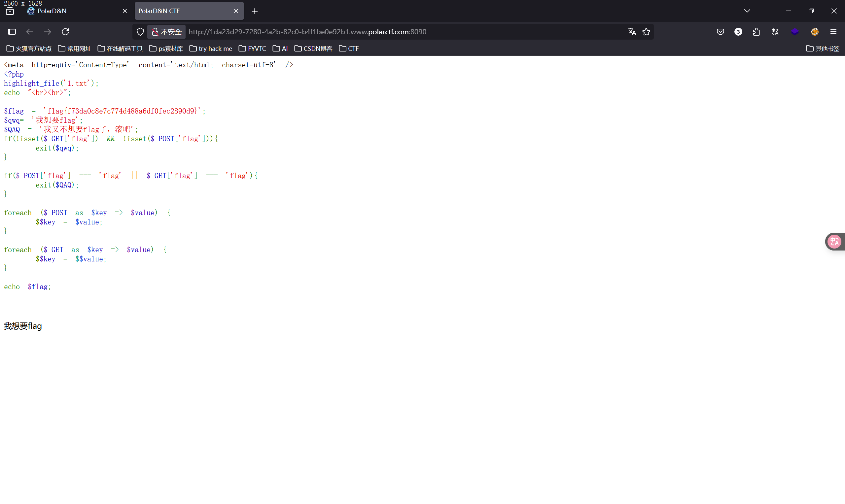The image size is (845, 504).
Task: Open the recent tabs view icon
Action: point(10,11)
